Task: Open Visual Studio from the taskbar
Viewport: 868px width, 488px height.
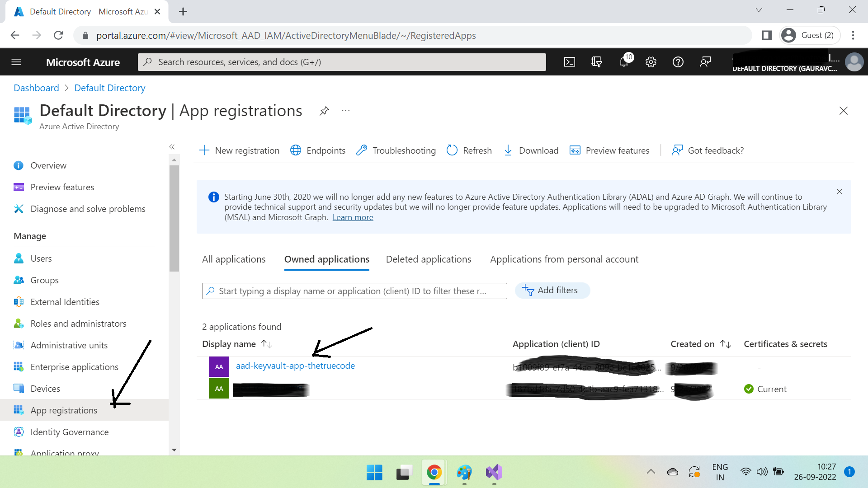Action: coord(494,473)
